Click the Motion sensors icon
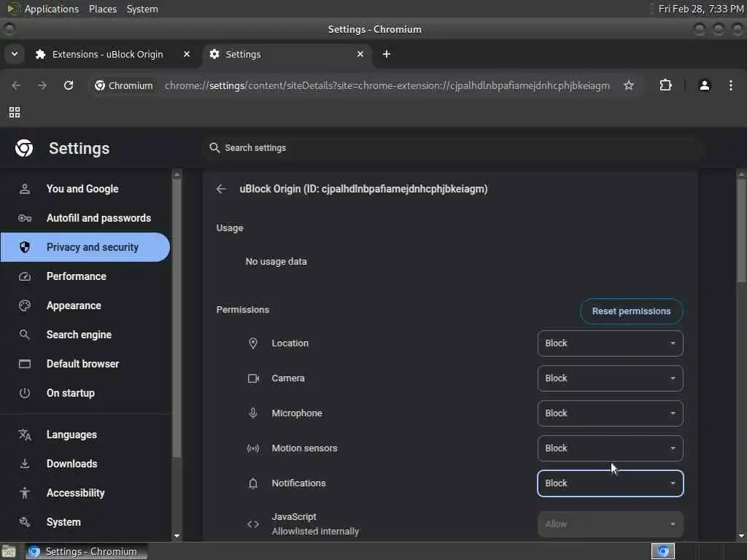The width and height of the screenshot is (747, 560). 253,448
